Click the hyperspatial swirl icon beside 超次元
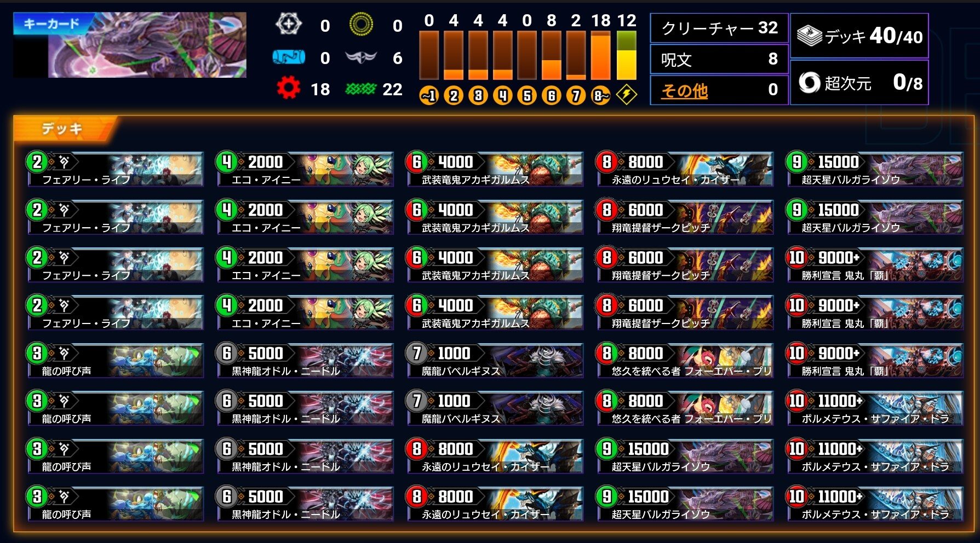This screenshot has height=543, width=980. click(809, 83)
